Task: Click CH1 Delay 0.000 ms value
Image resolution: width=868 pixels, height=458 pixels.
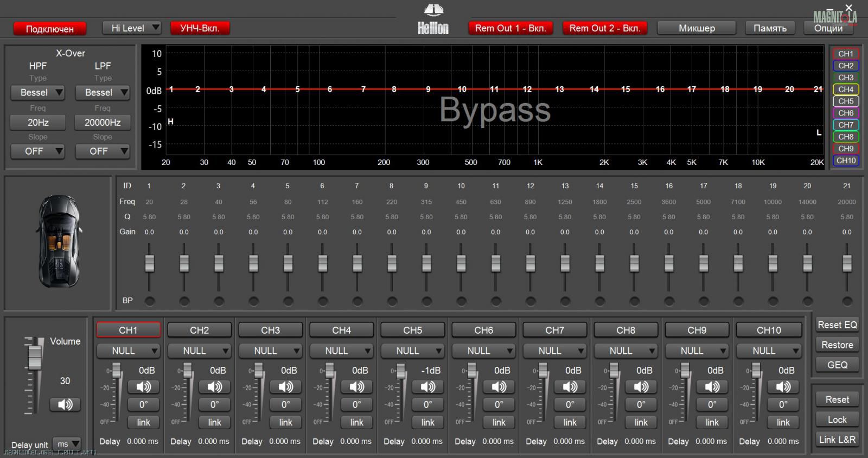Action: pos(143,442)
